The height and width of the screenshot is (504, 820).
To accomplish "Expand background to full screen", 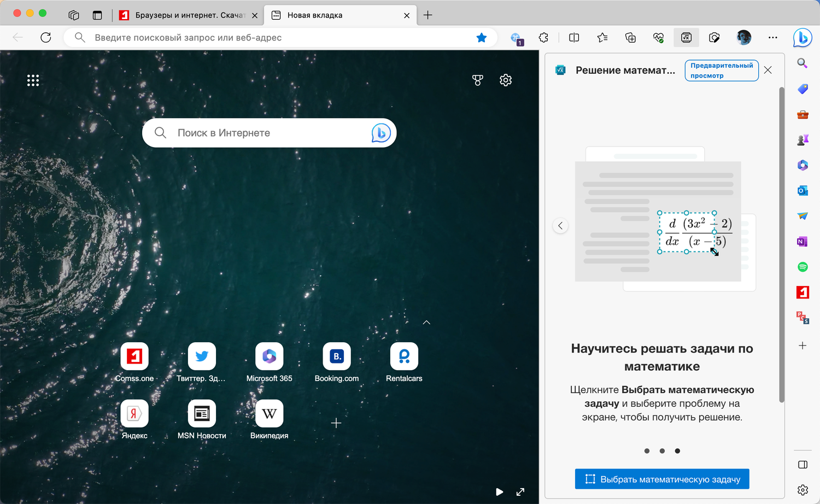I will point(520,491).
